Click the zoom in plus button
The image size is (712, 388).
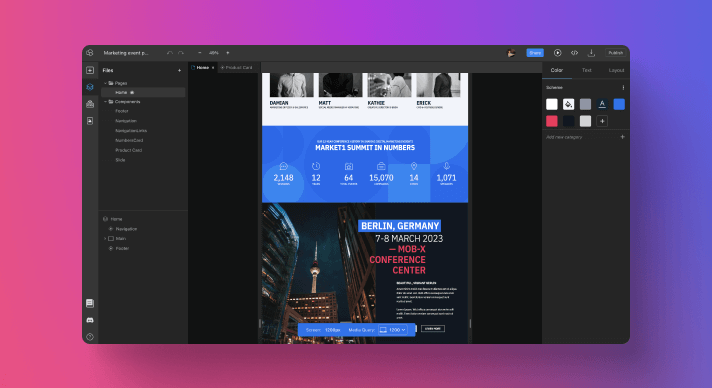click(227, 53)
